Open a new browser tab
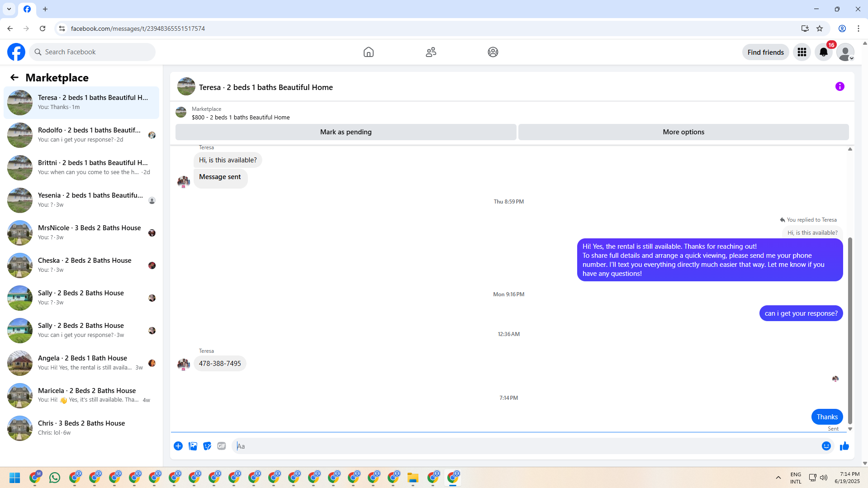 click(x=45, y=9)
